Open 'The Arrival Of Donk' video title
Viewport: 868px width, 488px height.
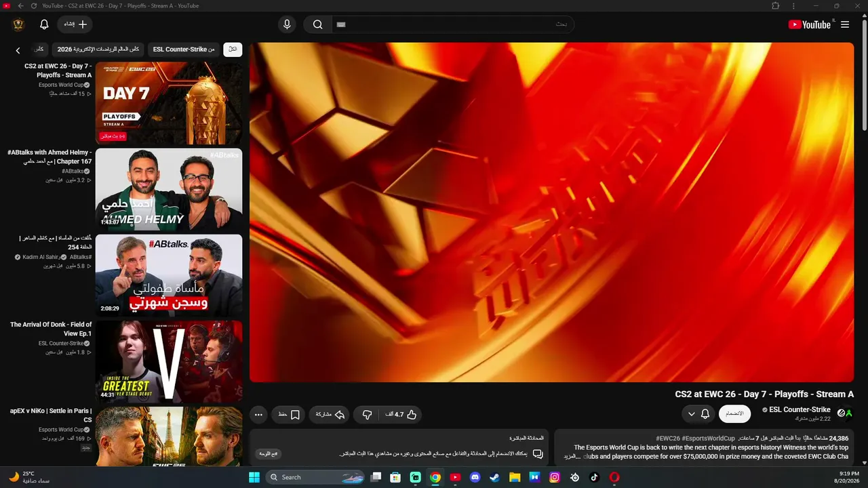point(51,329)
